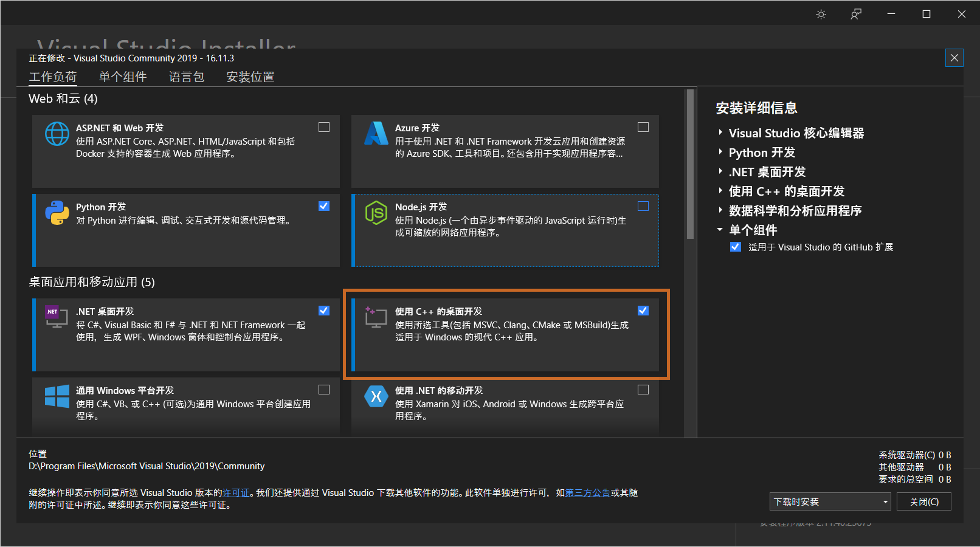The height and width of the screenshot is (547, 980).
Task: Click the Python development logo icon
Action: [57, 213]
